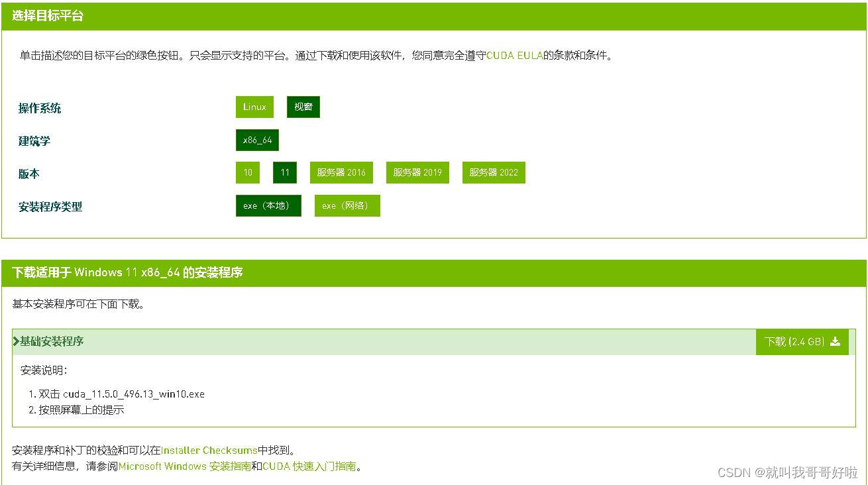Select version 11 button

point(285,173)
